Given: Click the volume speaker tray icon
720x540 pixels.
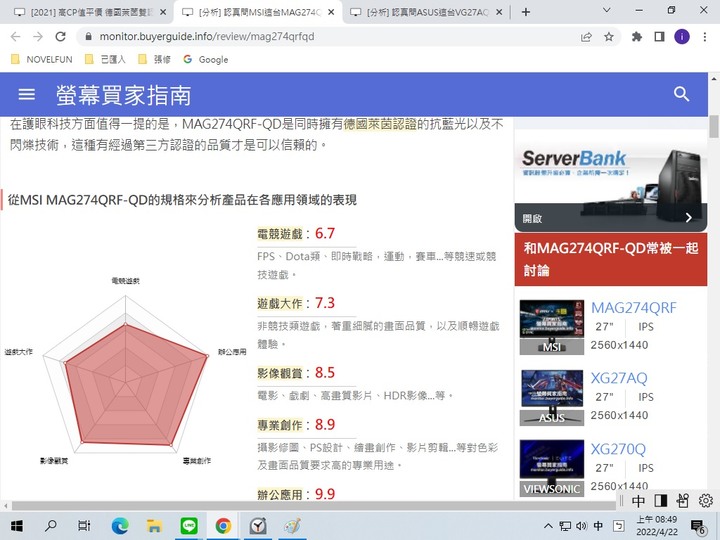Looking at the screenshot, I should coord(581,526).
